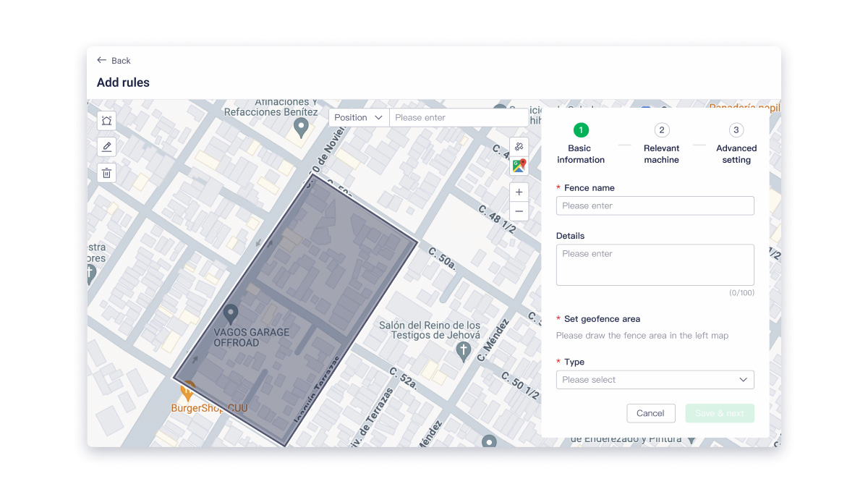Click the 'Fence name' field label
This screenshot has width=868, height=492.
click(x=590, y=188)
